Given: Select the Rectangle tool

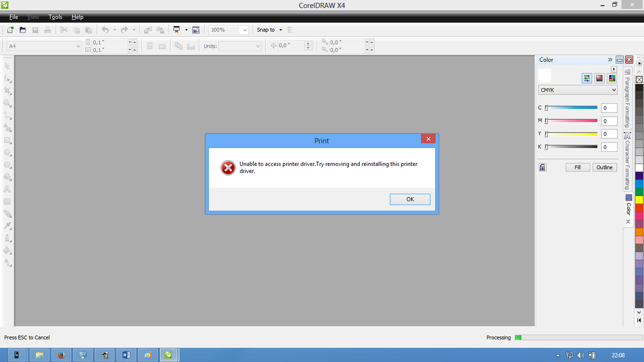Looking at the screenshot, I should 8,140.
